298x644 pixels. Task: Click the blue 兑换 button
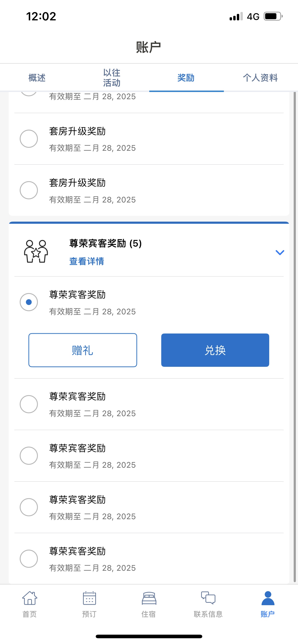pyautogui.click(x=215, y=350)
